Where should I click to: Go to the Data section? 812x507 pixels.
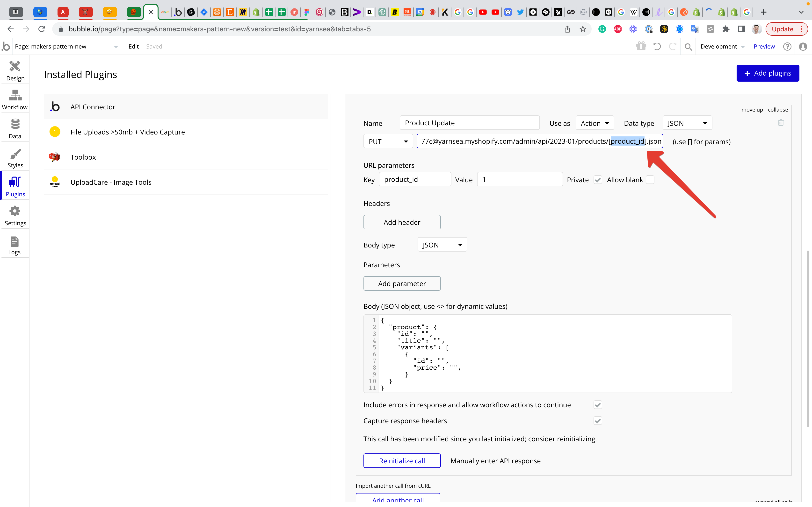coord(15,128)
